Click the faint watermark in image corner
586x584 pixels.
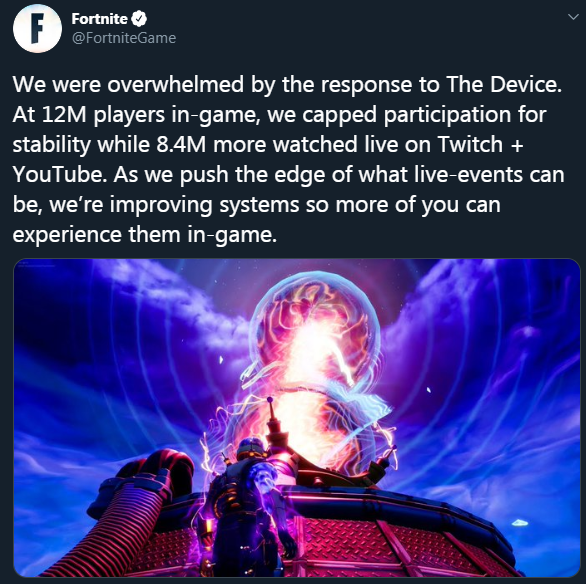tap(36, 265)
